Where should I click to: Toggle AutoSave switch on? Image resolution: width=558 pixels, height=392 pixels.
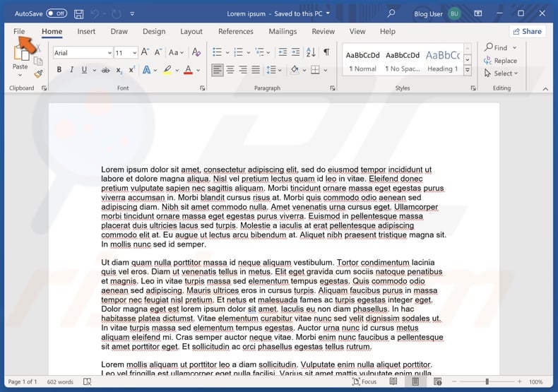point(57,13)
